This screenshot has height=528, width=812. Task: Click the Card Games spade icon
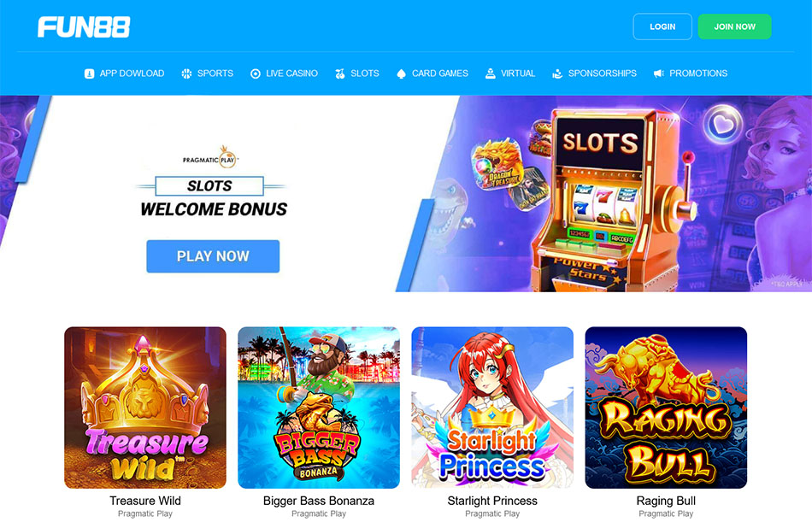401,73
